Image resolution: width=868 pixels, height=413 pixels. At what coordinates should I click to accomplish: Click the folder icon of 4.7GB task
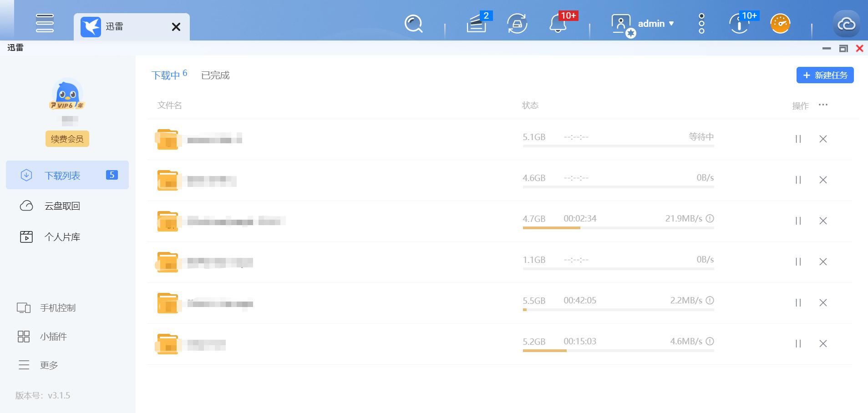click(x=168, y=221)
